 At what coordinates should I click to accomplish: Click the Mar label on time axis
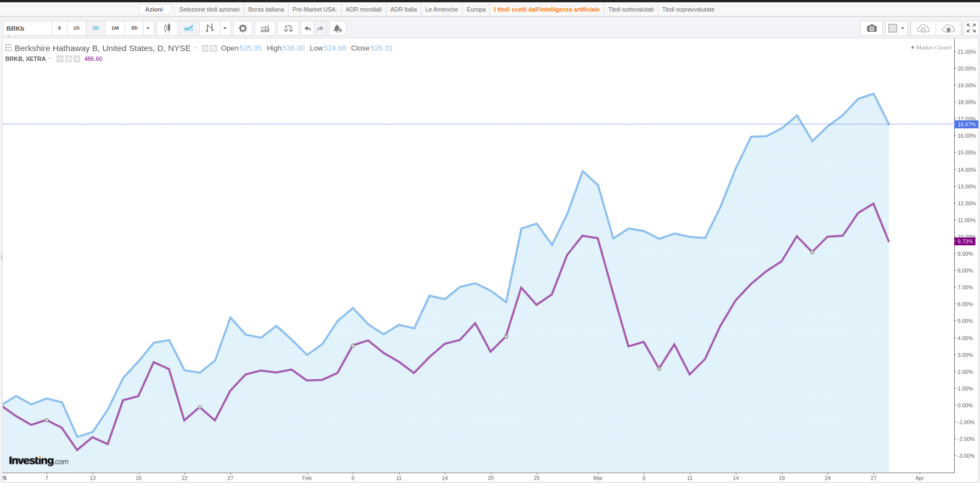point(598,478)
